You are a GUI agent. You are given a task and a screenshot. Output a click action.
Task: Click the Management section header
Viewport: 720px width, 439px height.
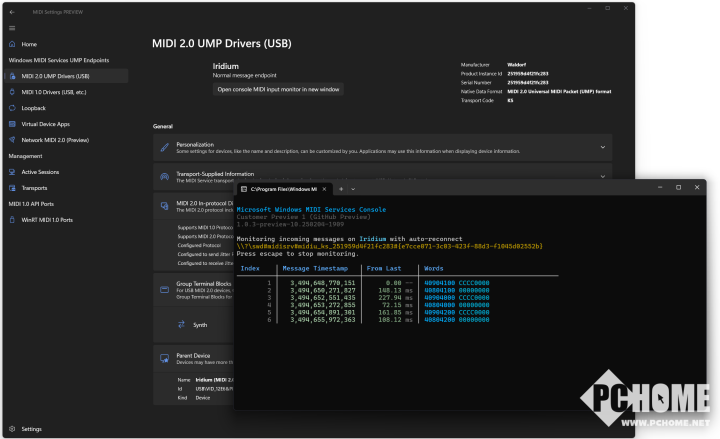coord(25,156)
